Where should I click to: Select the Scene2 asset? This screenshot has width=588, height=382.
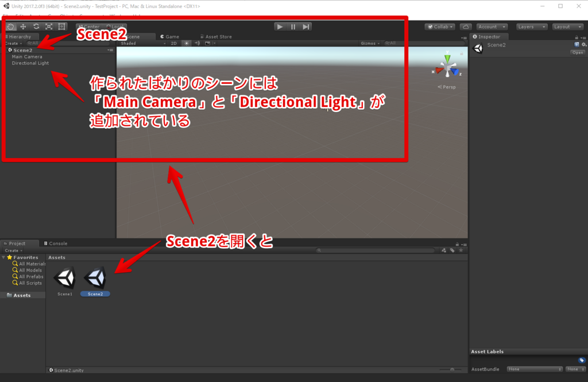pos(95,281)
